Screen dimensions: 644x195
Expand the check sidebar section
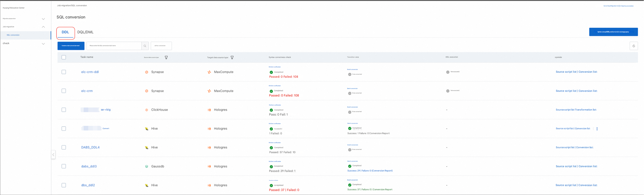coord(43,44)
